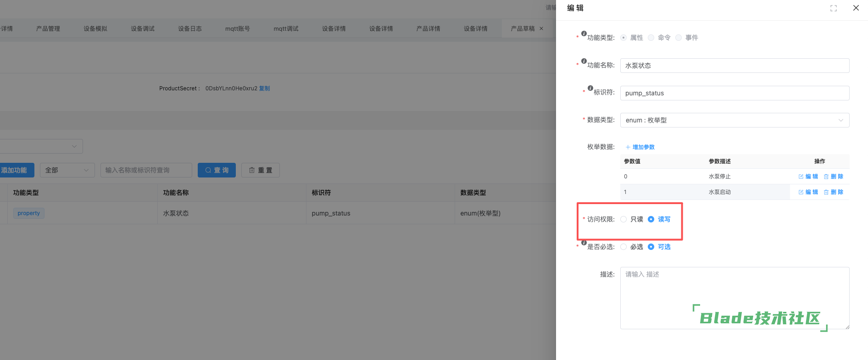Switch to the 设备日志 tab

coord(189,28)
